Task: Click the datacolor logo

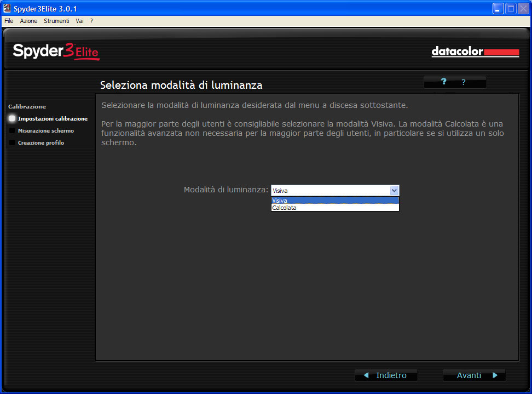Action: [x=475, y=52]
